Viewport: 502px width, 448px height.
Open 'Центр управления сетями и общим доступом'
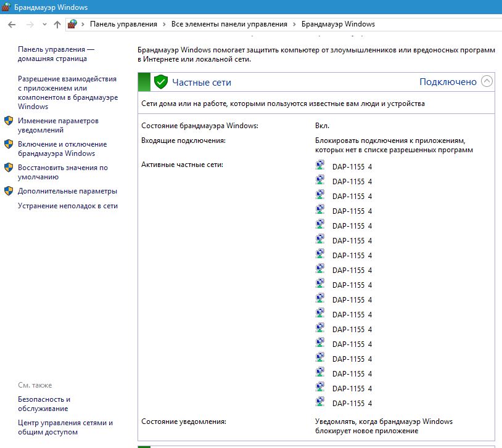point(65,427)
